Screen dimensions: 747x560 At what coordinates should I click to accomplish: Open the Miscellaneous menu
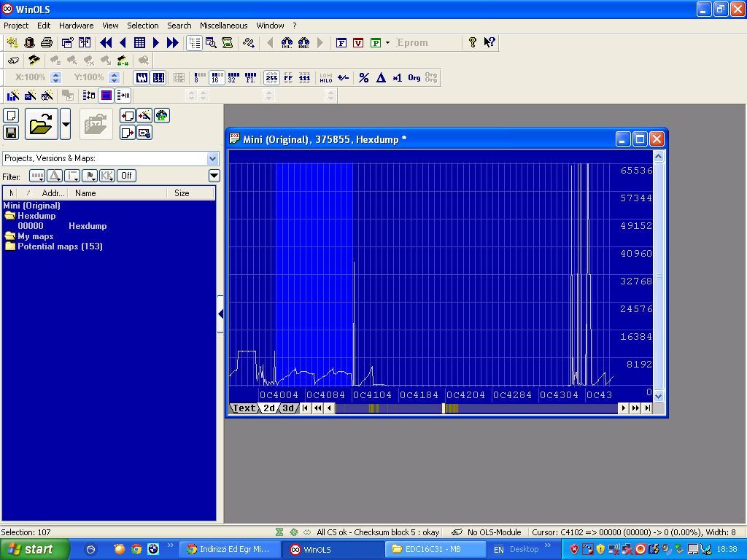click(x=223, y=26)
